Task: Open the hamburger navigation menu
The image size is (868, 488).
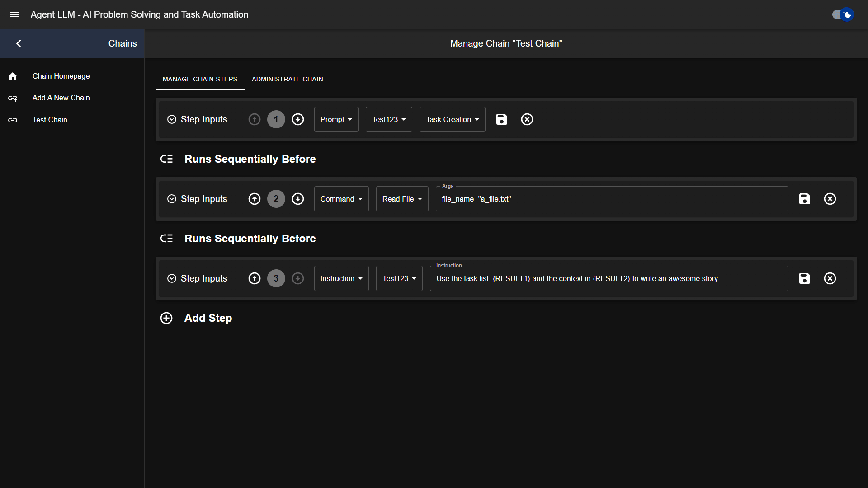Action: (x=14, y=14)
